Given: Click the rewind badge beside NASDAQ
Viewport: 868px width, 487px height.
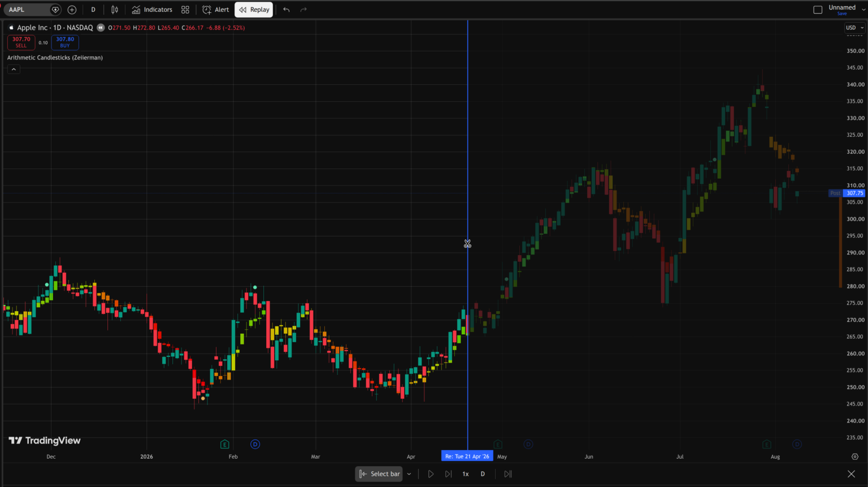Looking at the screenshot, I should click(x=101, y=28).
